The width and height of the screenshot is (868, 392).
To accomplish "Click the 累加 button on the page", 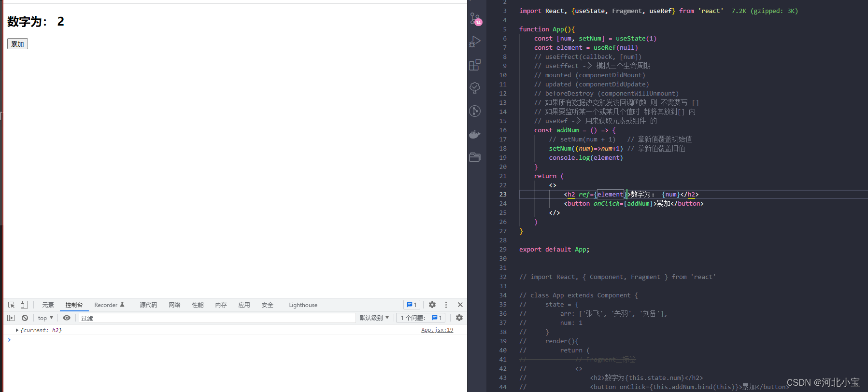I will (x=17, y=44).
